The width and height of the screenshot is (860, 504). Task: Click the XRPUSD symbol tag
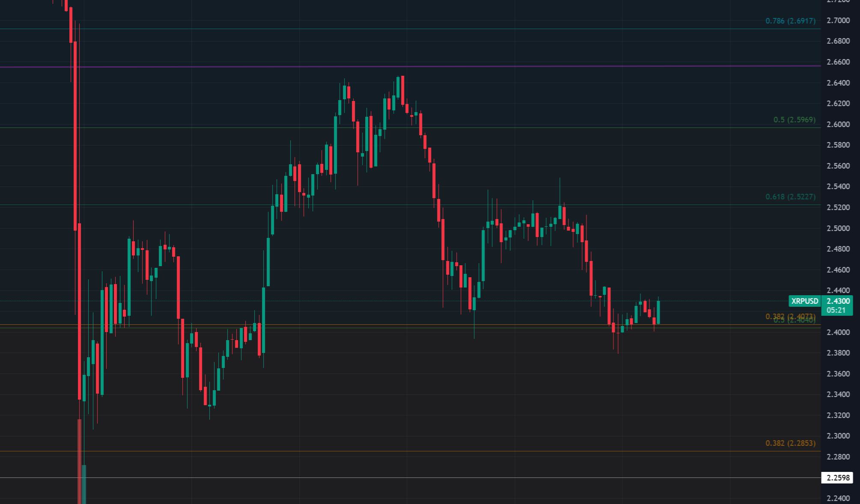(804, 301)
